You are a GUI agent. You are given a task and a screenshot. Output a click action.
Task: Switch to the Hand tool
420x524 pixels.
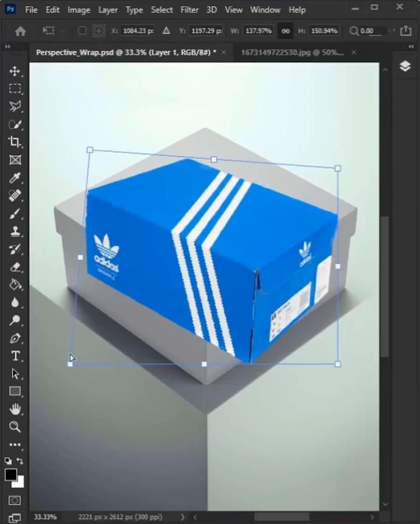pos(15,409)
